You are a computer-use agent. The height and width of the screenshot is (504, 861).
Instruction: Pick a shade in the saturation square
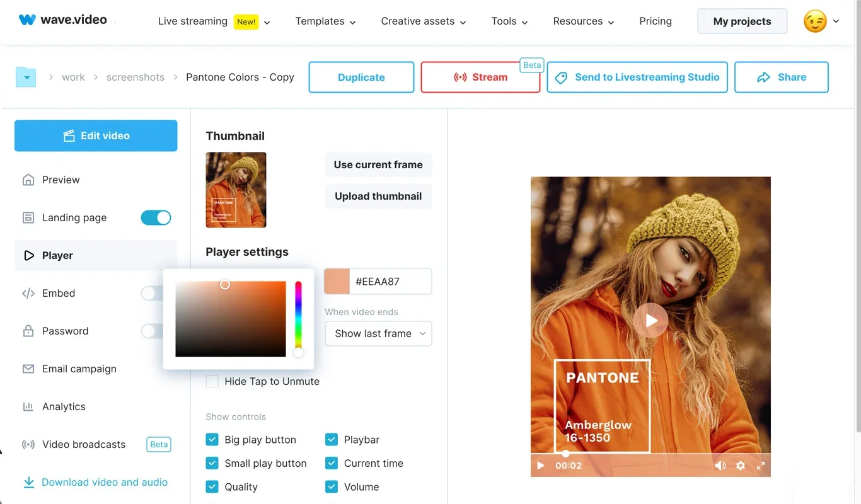[x=231, y=319]
